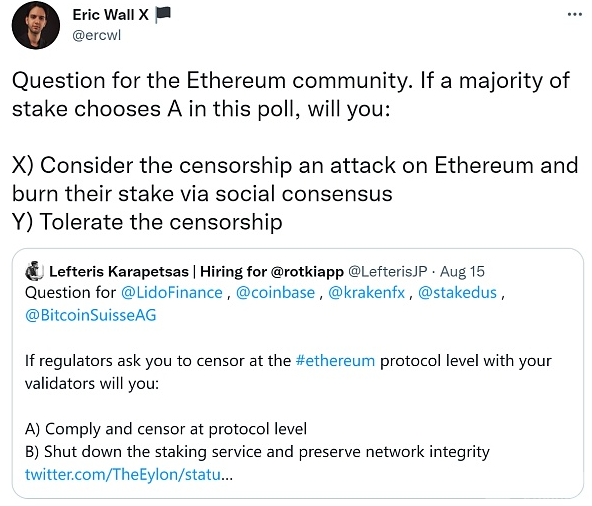This screenshot has width=592, height=506.
Task: Click the Aug 15 timestamp
Action: pyautogui.click(x=462, y=272)
